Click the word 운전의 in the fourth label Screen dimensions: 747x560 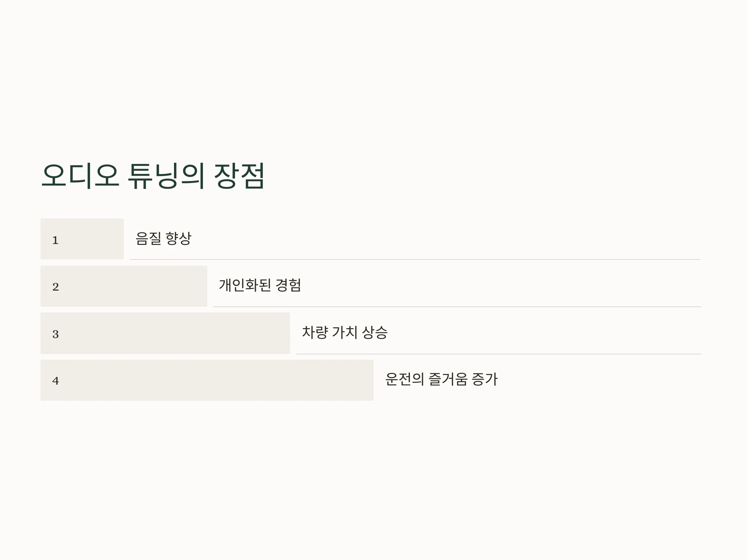tap(405, 379)
